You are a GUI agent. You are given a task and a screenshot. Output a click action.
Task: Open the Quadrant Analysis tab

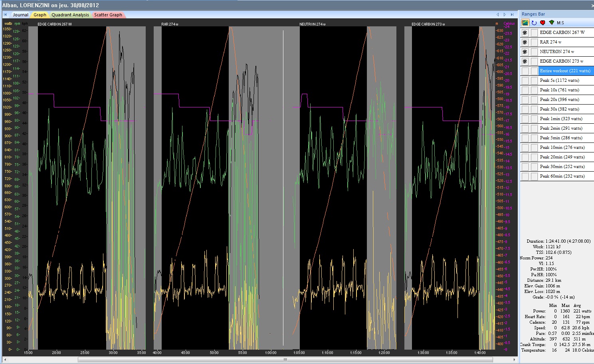coord(70,15)
